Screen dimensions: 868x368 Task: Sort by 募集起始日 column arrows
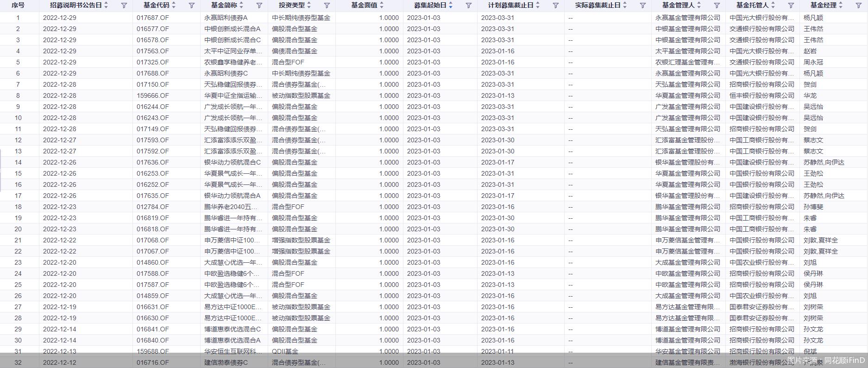point(451,5)
